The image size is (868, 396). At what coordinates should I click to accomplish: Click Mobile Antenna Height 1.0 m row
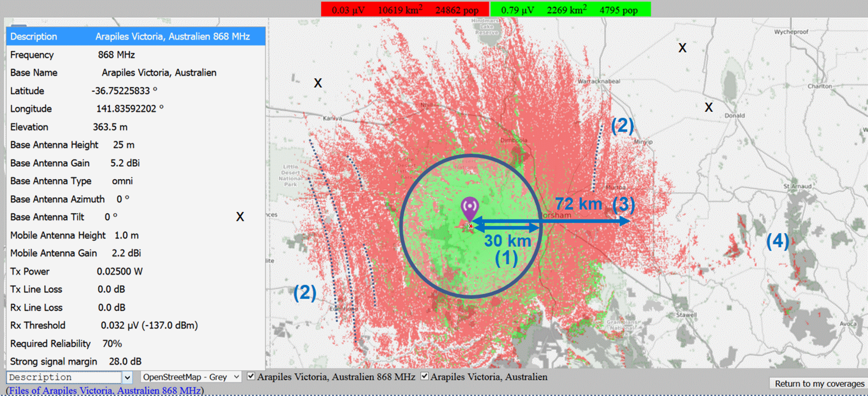click(x=136, y=235)
